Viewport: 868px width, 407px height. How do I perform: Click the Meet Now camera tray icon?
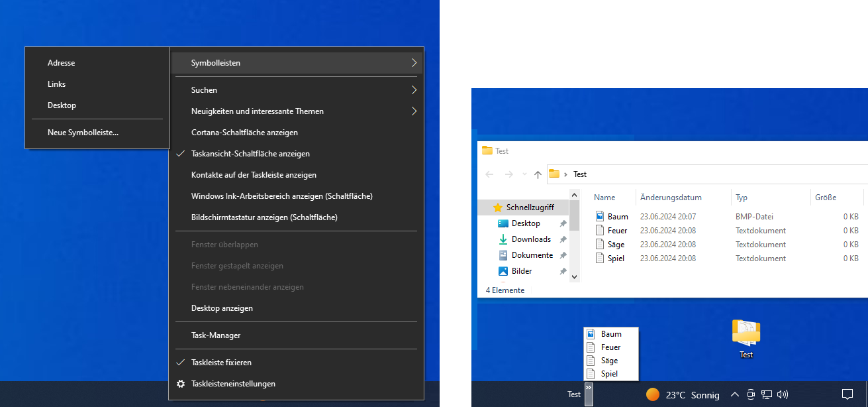coord(751,394)
